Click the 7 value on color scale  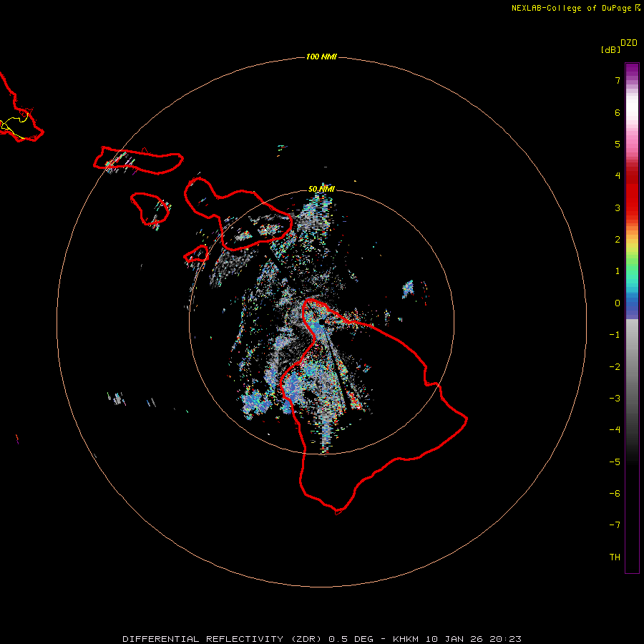coord(618,80)
